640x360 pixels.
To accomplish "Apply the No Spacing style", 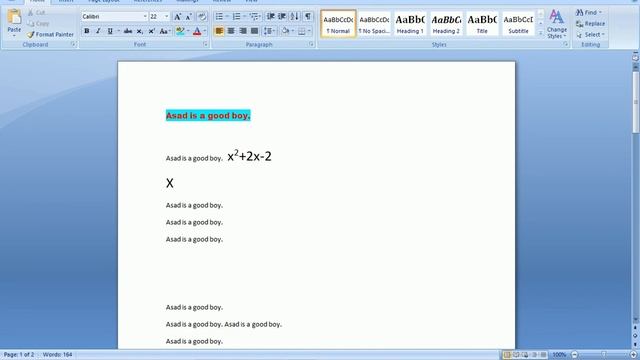I will point(374,24).
